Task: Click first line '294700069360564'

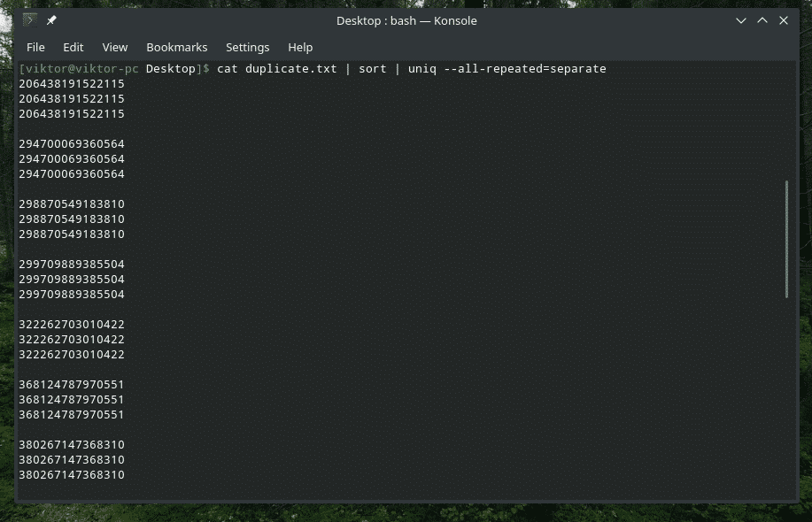Action: point(72,144)
